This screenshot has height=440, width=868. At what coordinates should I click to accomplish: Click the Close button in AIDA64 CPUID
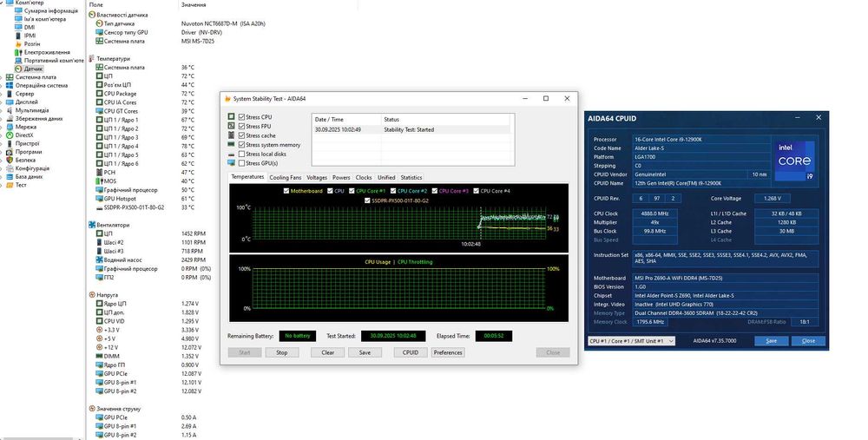808,341
